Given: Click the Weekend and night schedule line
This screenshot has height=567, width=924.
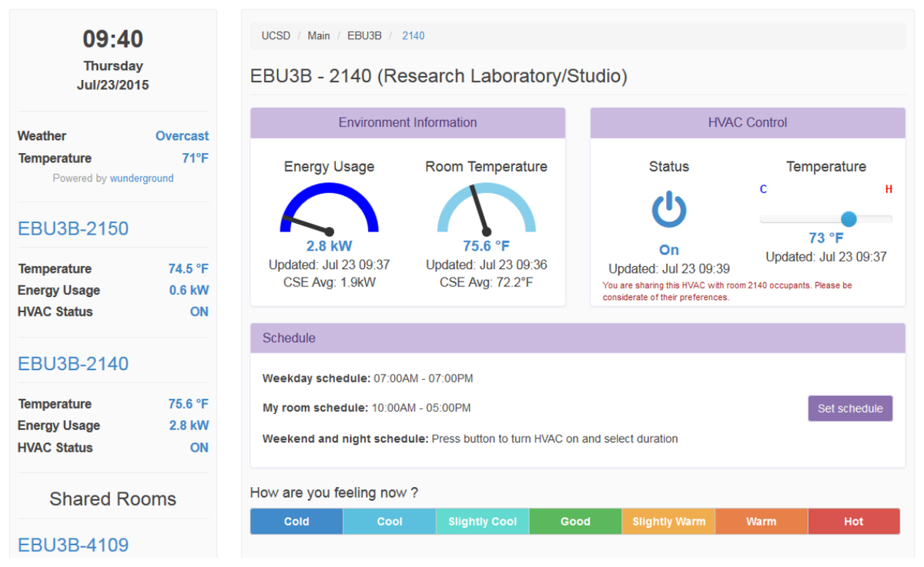Looking at the screenshot, I should (x=470, y=439).
